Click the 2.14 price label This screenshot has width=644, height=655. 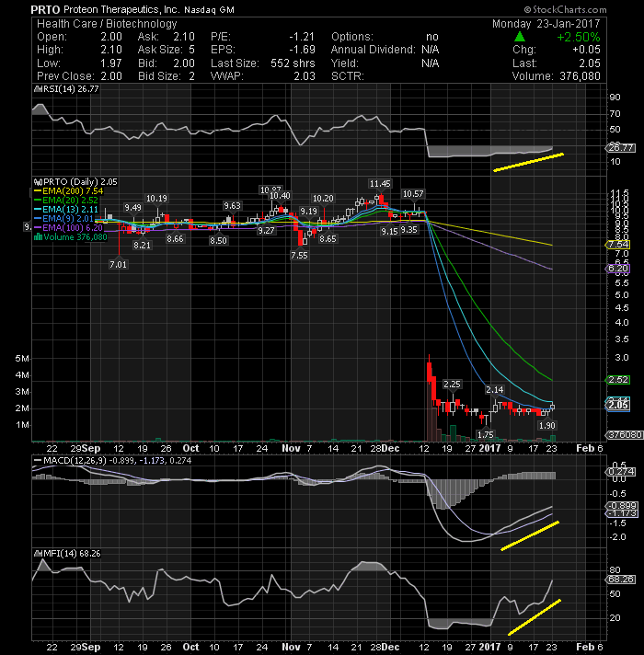coord(494,390)
